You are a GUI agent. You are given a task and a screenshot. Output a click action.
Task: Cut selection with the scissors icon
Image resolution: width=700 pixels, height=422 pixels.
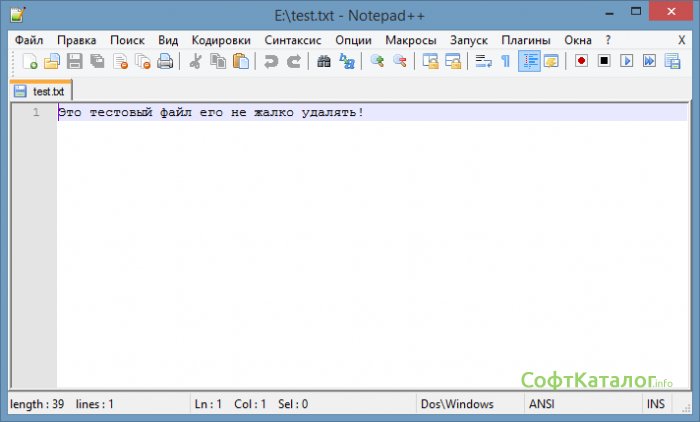(195, 62)
